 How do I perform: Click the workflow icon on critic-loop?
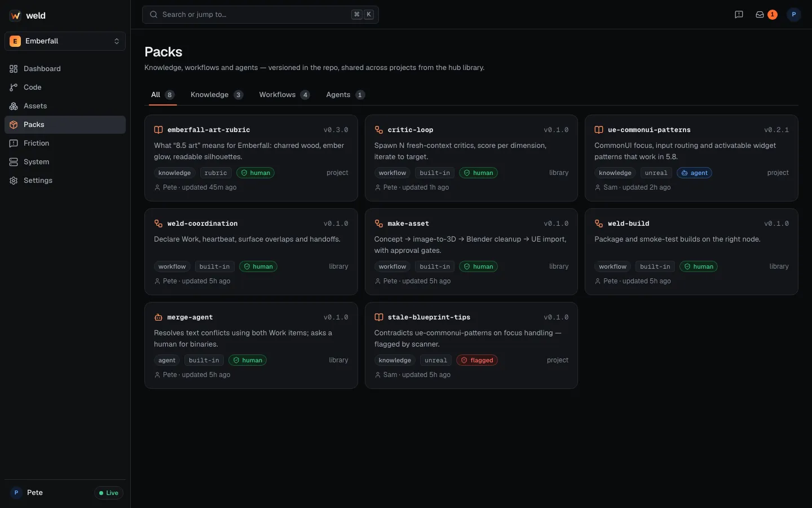(379, 130)
